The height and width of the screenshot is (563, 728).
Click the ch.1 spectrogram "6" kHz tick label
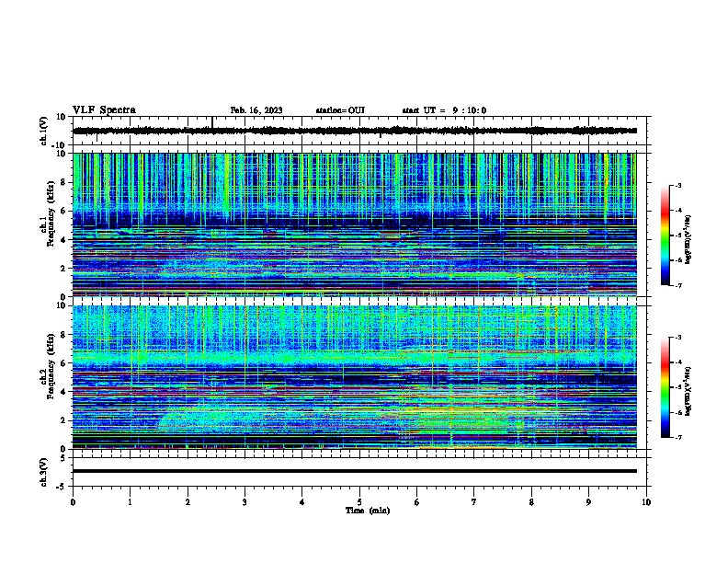[64, 211]
